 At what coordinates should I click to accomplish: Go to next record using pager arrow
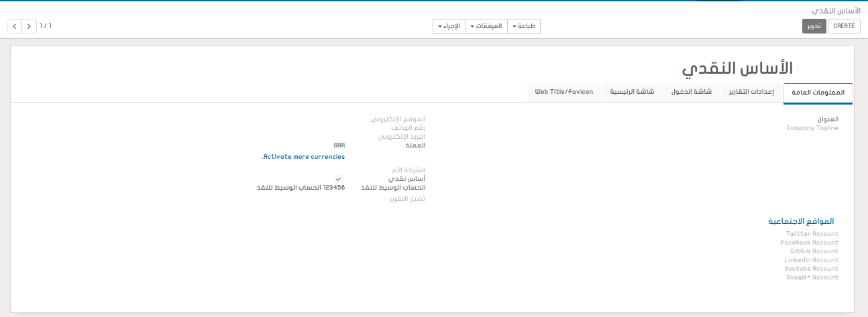click(x=29, y=26)
